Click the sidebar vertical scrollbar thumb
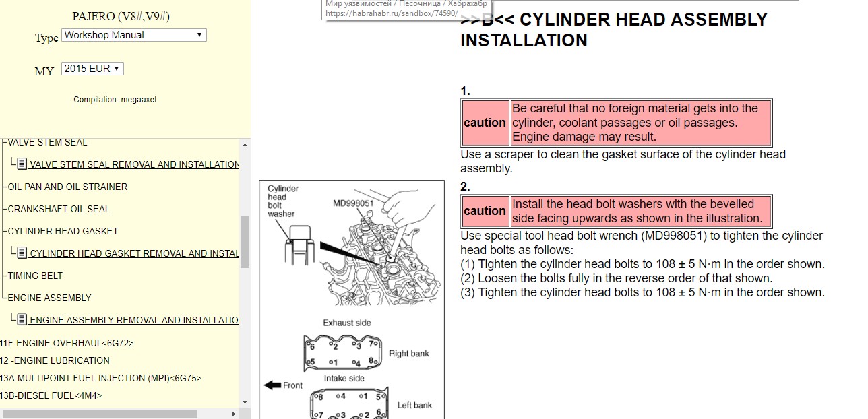This screenshot has height=419, width=868. 245,241
